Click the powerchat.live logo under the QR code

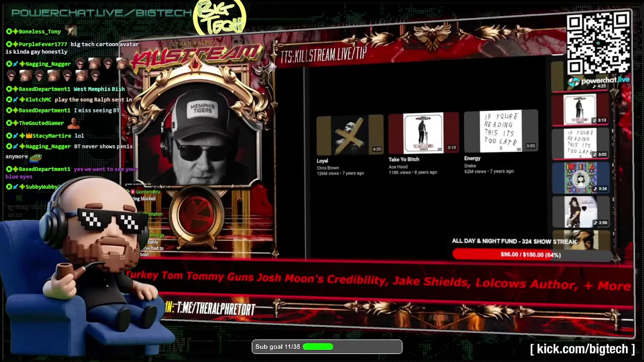[x=599, y=80]
